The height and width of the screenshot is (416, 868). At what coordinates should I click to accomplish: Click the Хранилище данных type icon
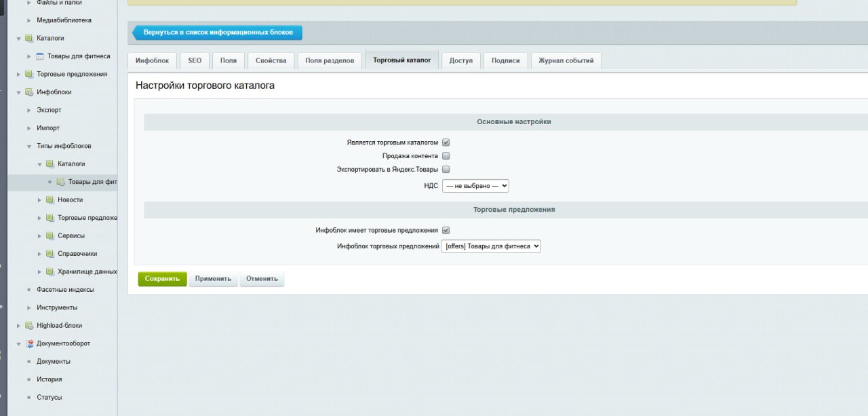point(50,272)
